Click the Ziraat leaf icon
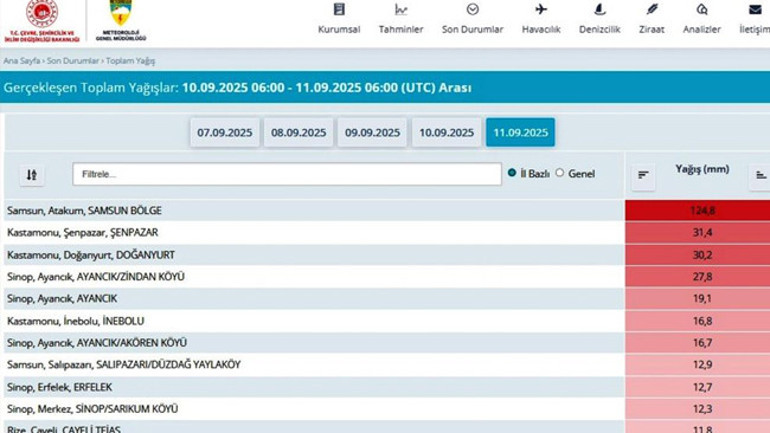 [x=652, y=9]
